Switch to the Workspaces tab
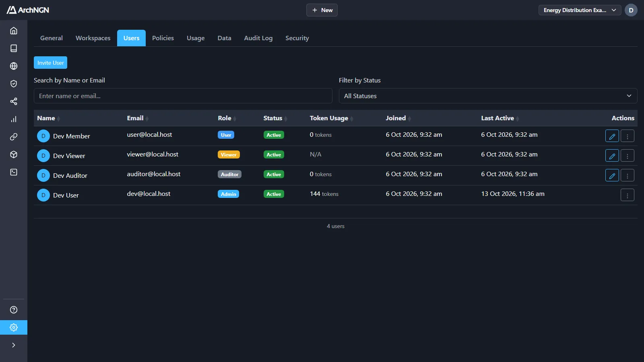The height and width of the screenshot is (362, 644). pos(93,38)
